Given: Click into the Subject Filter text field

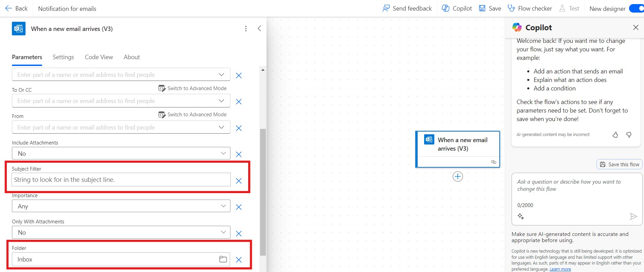Looking at the screenshot, I should 121,180.
